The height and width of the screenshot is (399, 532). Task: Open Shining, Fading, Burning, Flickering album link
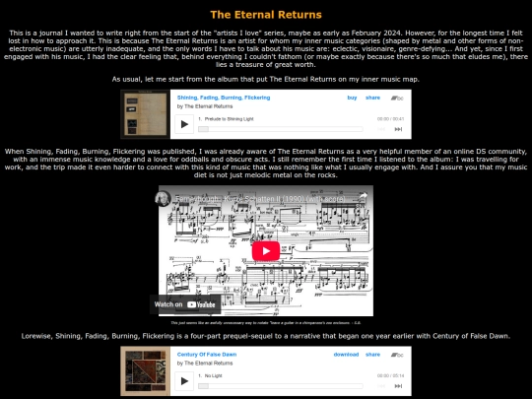pyautogui.click(x=224, y=98)
